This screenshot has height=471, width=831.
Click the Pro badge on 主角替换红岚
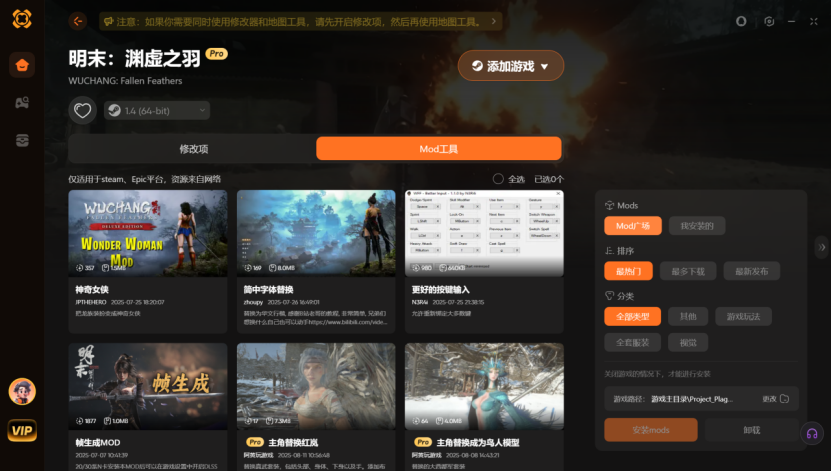(x=255, y=442)
